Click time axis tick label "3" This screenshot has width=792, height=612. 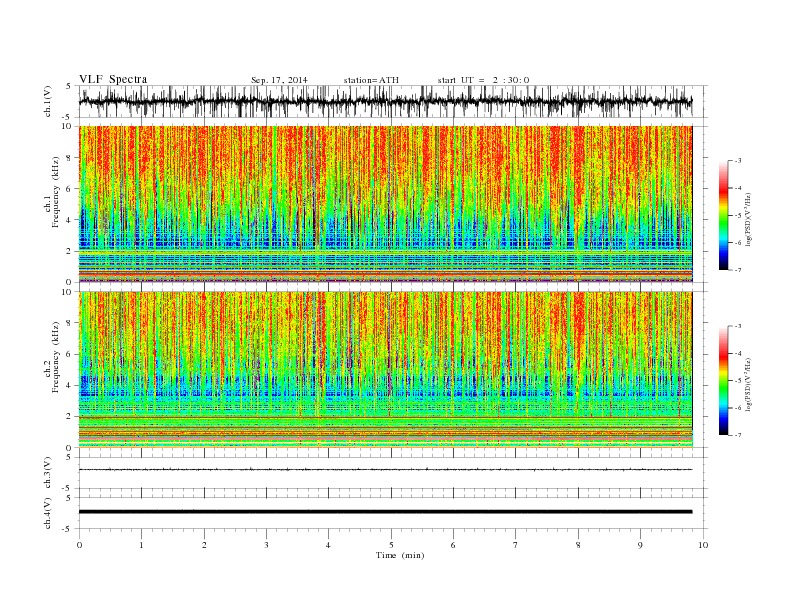click(266, 545)
